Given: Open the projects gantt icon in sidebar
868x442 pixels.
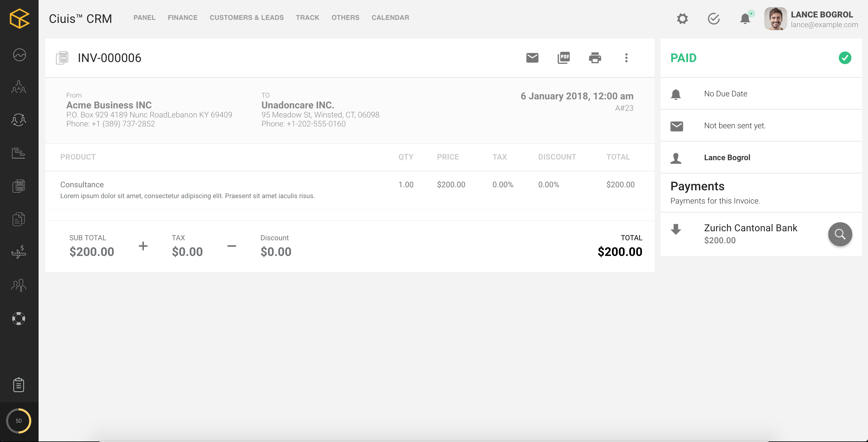Looking at the screenshot, I should (x=19, y=153).
